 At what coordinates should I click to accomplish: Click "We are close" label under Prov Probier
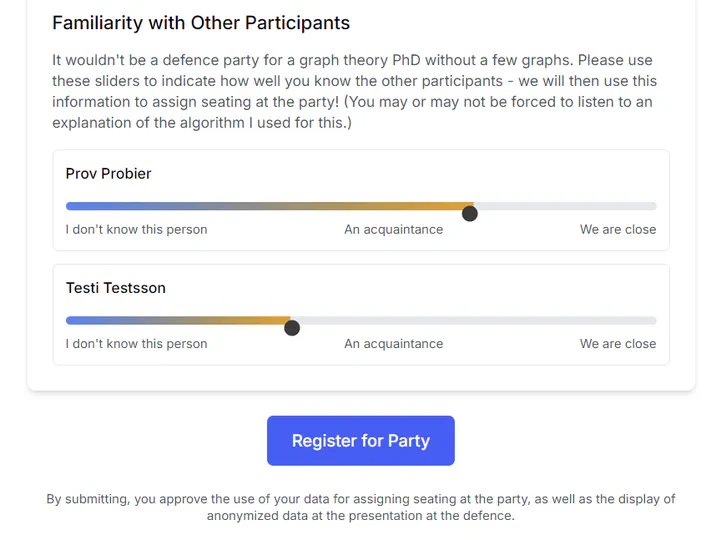(x=618, y=229)
